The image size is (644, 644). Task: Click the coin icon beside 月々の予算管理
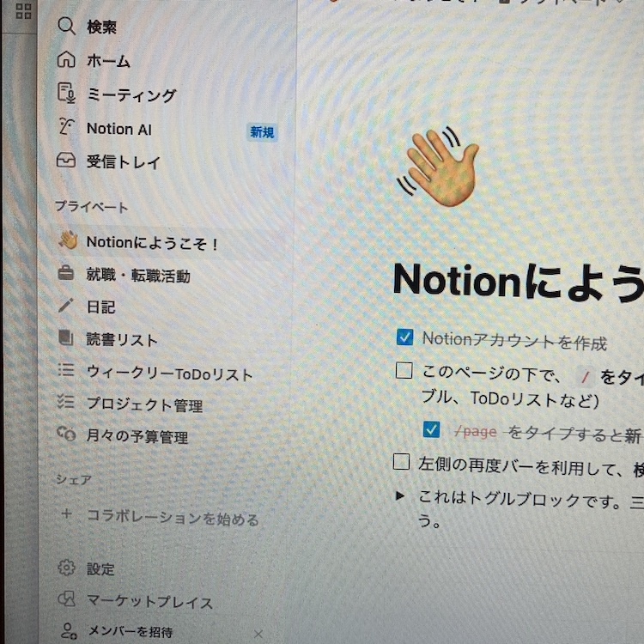[x=66, y=434]
